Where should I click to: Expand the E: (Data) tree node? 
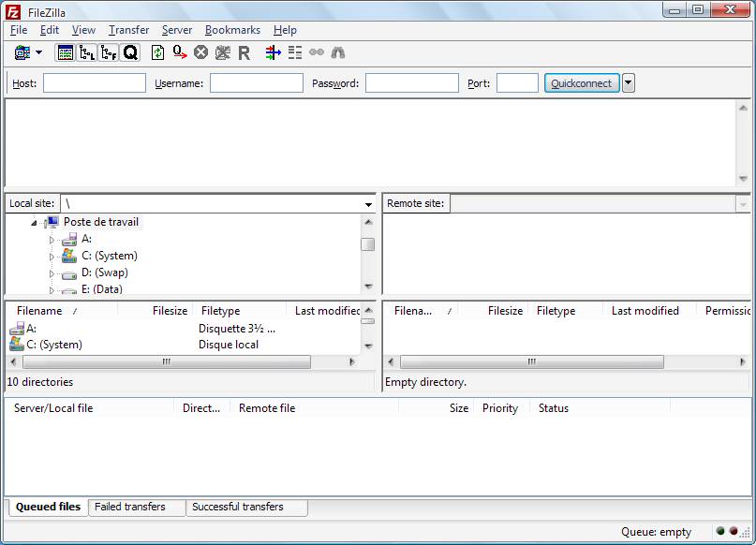pos(52,290)
